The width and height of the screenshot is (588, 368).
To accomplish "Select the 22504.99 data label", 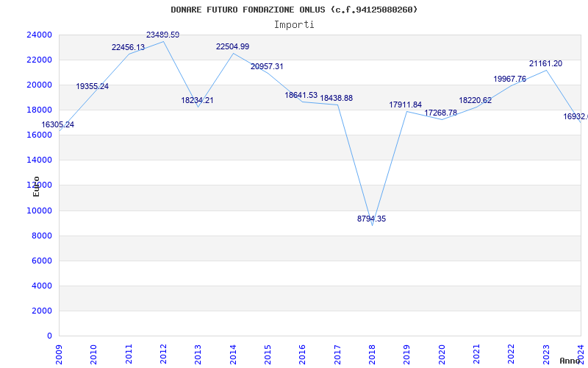I will pyautogui.click(x=232, y=46).
